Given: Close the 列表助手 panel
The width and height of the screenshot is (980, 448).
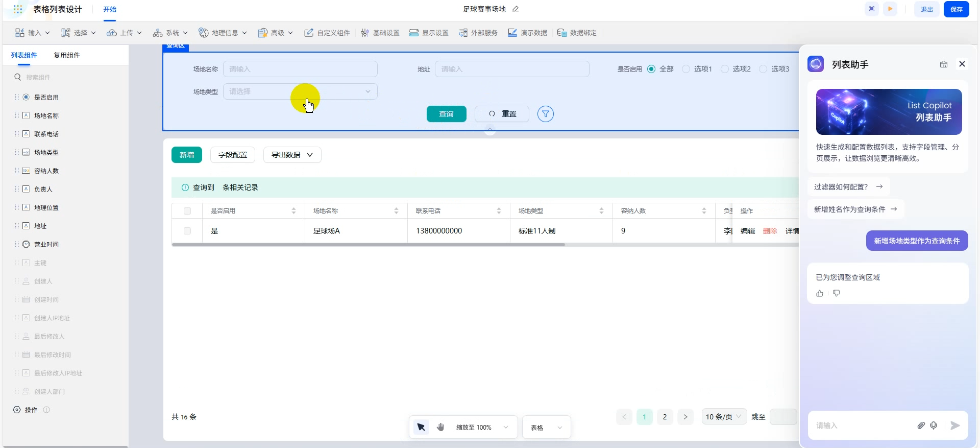Looking at the screenshot, I should tap(962, 64).
